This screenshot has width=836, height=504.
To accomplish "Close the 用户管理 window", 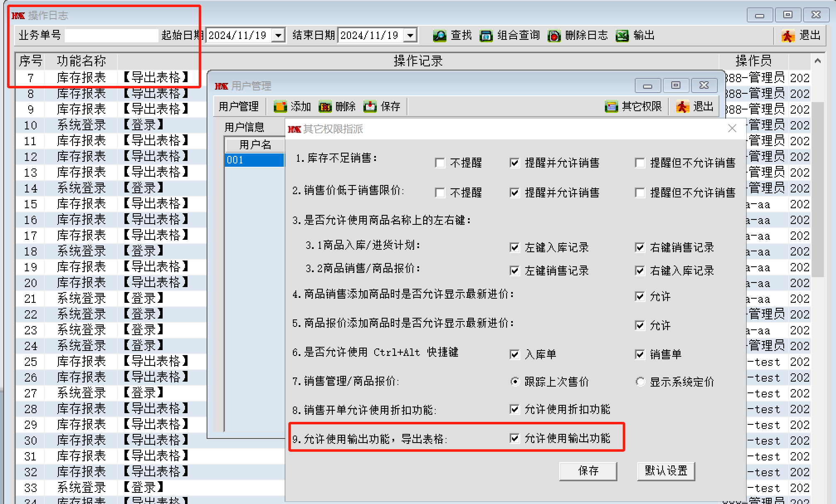I will tap(704, 85).
